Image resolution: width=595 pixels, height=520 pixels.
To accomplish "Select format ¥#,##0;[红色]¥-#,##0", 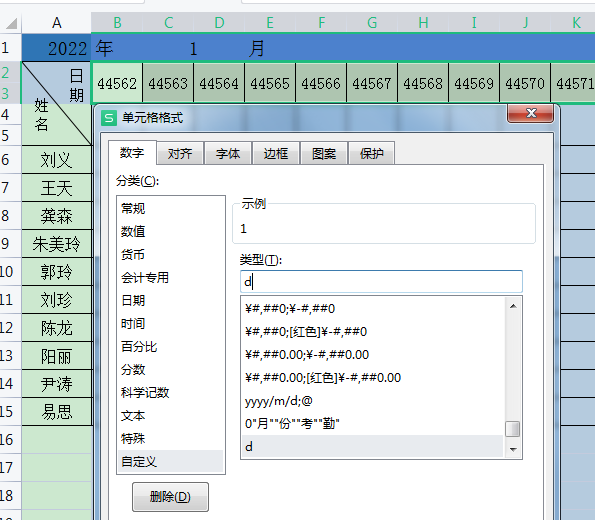I will pos(373,332).
